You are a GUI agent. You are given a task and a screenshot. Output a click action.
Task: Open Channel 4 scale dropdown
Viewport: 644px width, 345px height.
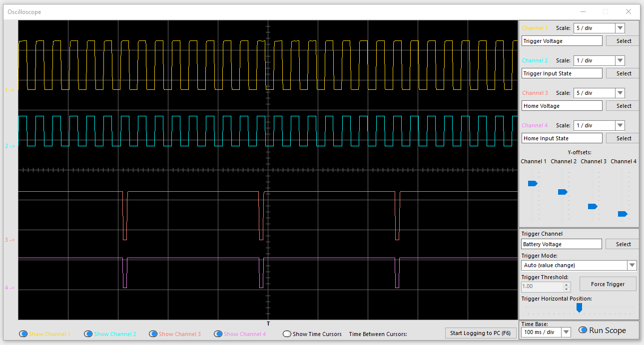coord(620,126)
